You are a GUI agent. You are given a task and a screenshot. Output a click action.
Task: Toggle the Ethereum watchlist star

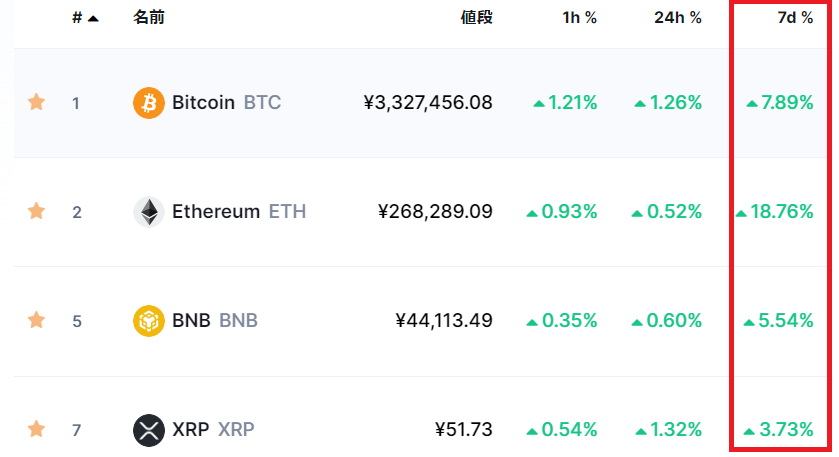click(x=36, y=211)
